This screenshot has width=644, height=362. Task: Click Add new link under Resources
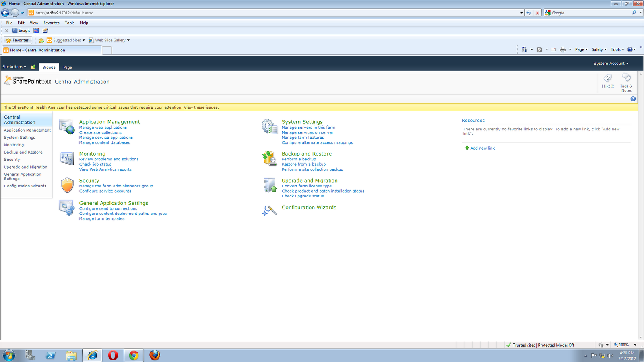pos(482,148)
